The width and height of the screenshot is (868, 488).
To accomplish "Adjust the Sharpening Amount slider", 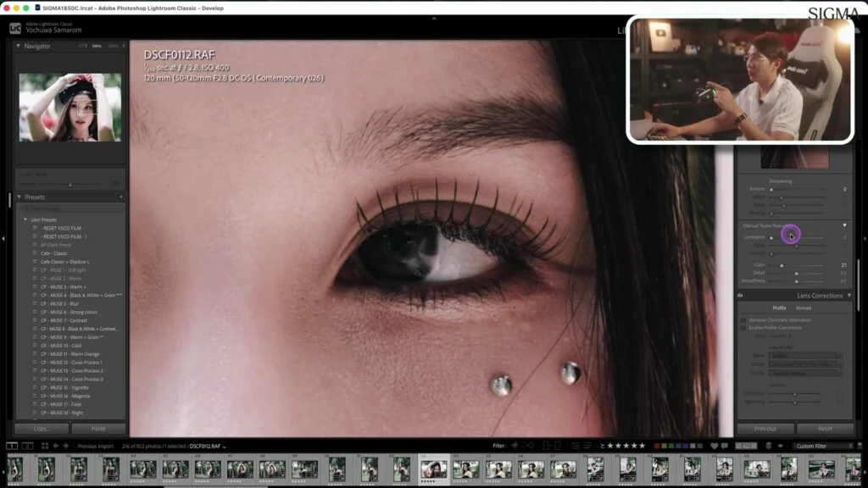I will click(797, 189).
